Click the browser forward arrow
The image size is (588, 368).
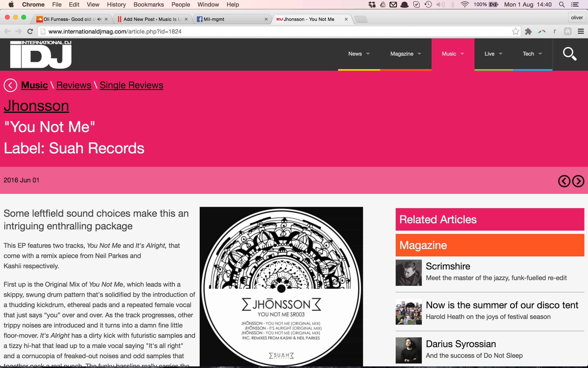[18, 31]
